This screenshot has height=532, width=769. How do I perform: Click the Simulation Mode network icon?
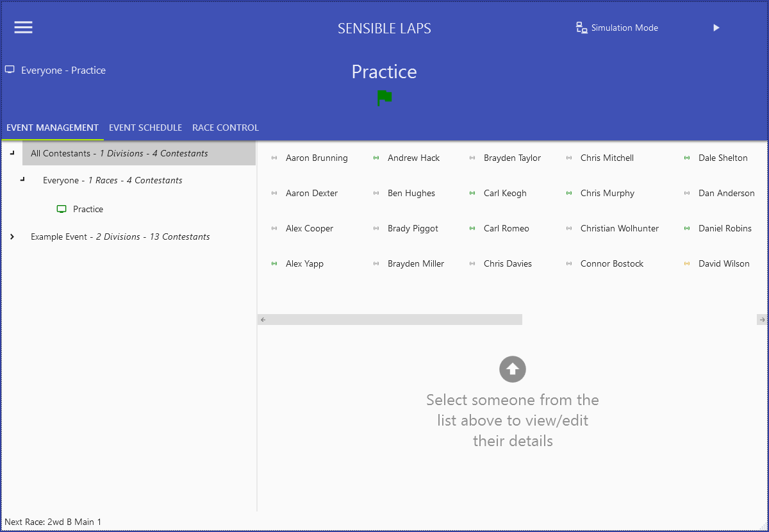582,28
